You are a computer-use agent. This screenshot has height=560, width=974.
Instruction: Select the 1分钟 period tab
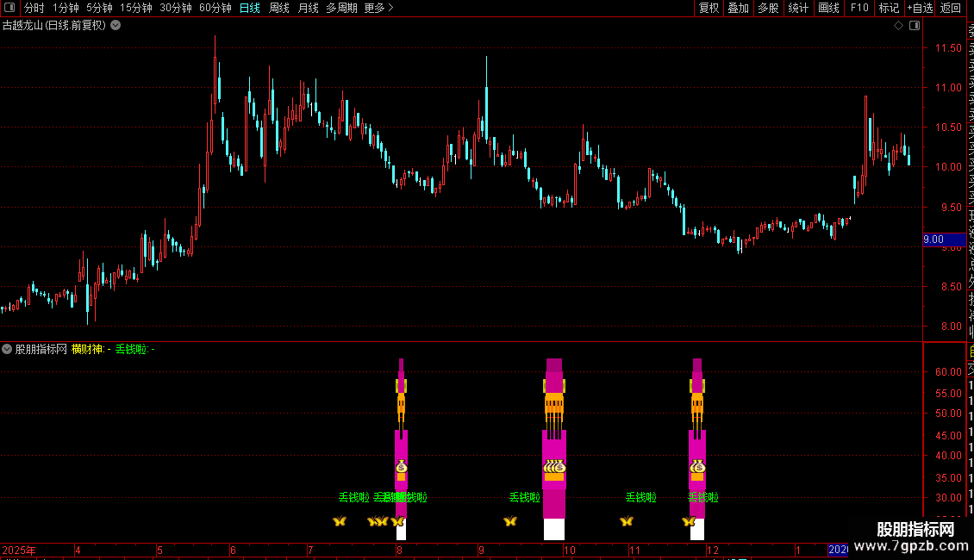coord(66,8)
